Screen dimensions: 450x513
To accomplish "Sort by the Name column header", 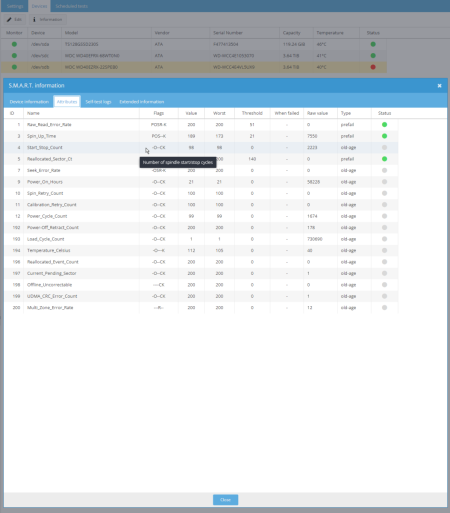I will pos(33,113).
